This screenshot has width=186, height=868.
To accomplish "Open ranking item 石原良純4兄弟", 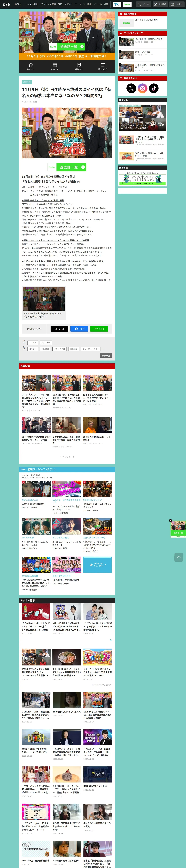I will [142, 67].
